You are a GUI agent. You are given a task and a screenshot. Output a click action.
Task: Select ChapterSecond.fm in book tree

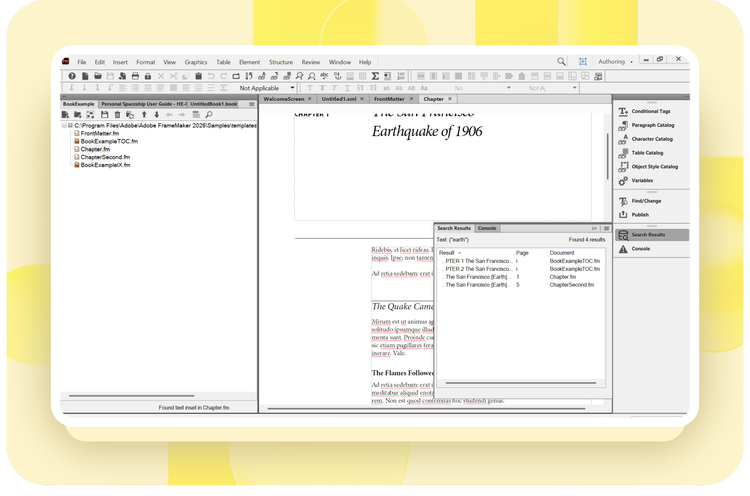tap(105, 157)
